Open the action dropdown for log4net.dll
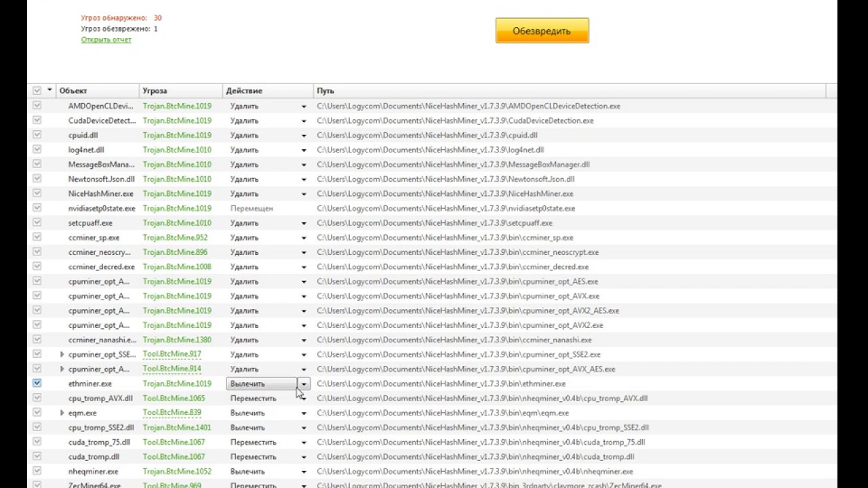The height and width of the screenshot is (488, 868). point(304,150)
